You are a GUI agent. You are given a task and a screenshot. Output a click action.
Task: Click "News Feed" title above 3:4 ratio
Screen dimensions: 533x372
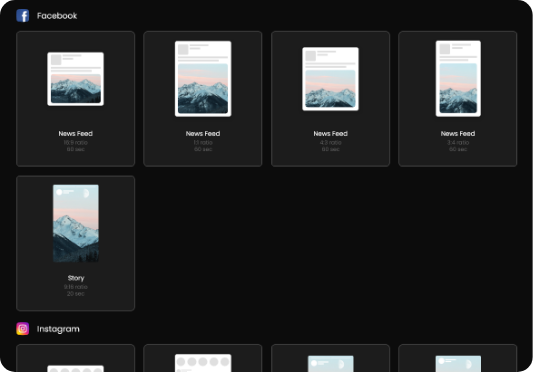click(x=458, y=134)
